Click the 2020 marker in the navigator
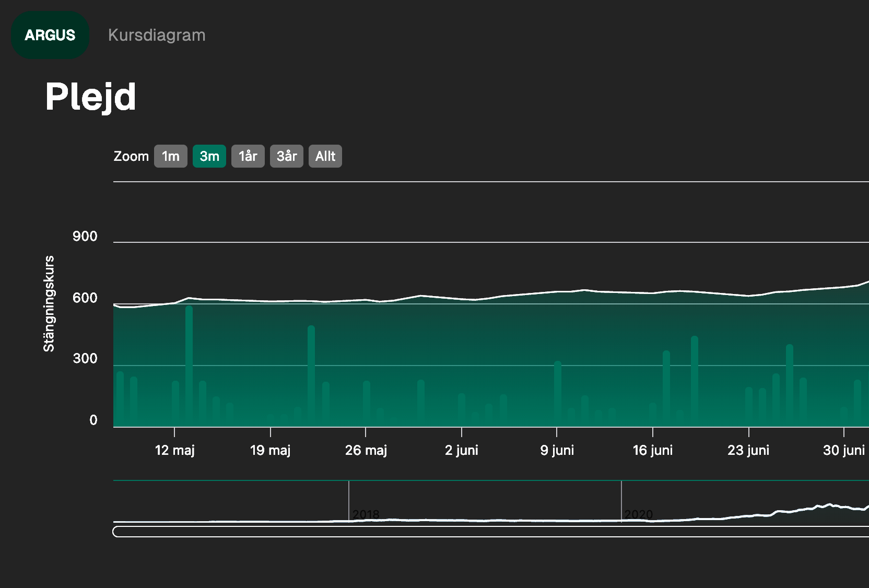The height and width of the screenshot is (588, 869). click(x=638, y=514)
